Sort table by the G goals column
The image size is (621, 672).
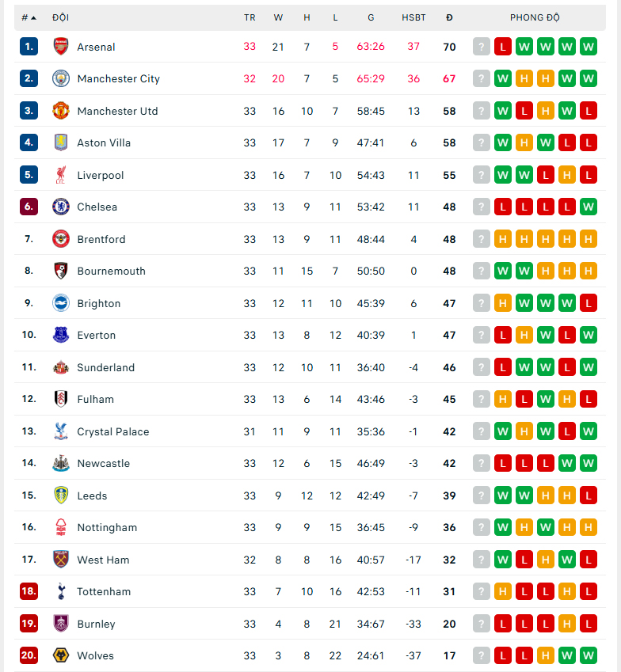pyautogui.click(x=371, y=17)
